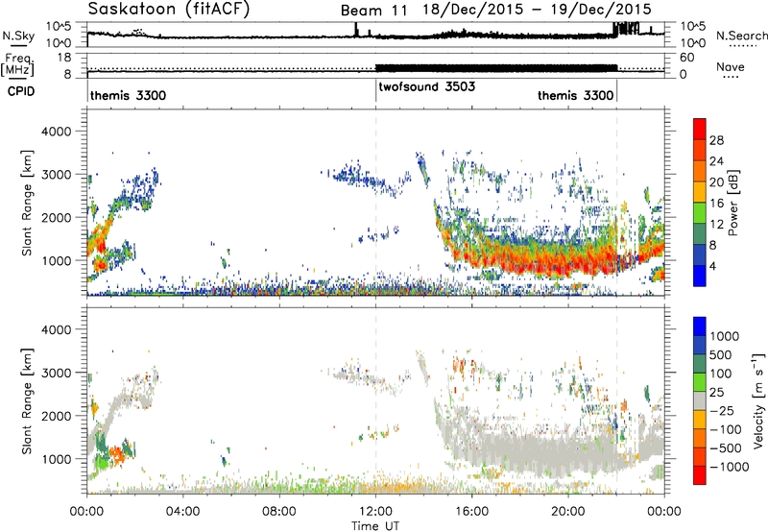Pick the gray segment of Velocity colorbar

pyautogui.click(x=700, y=400)
